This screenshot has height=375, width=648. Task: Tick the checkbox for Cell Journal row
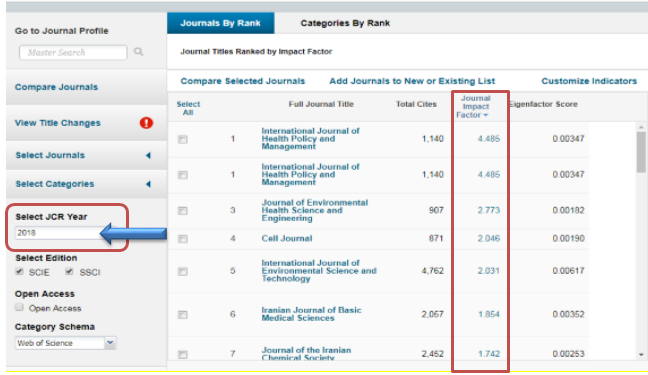(x=183, y=239)
